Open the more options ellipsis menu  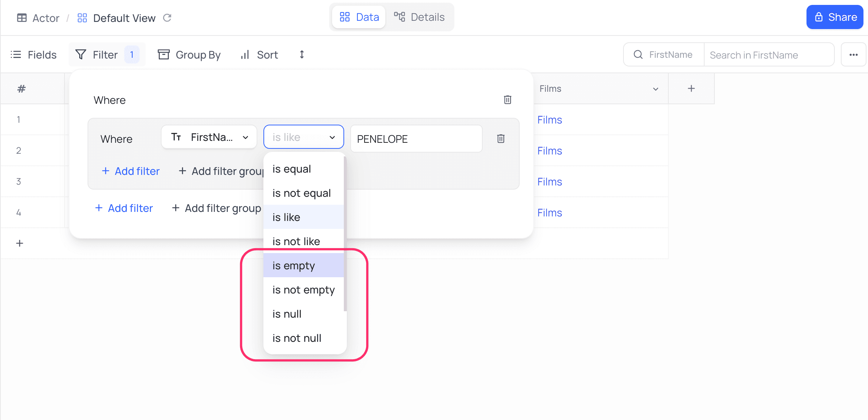tap(854, 54)
